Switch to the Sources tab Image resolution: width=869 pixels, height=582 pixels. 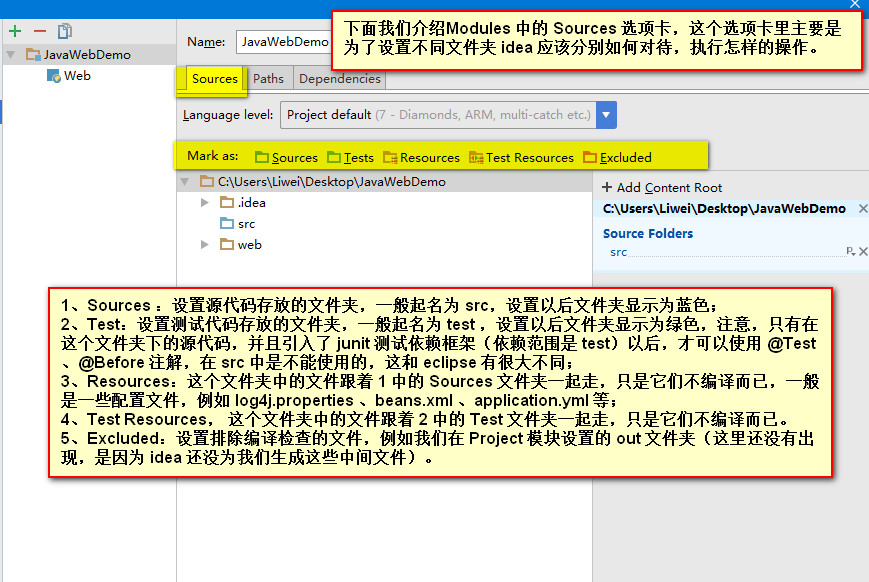point(214,79)
